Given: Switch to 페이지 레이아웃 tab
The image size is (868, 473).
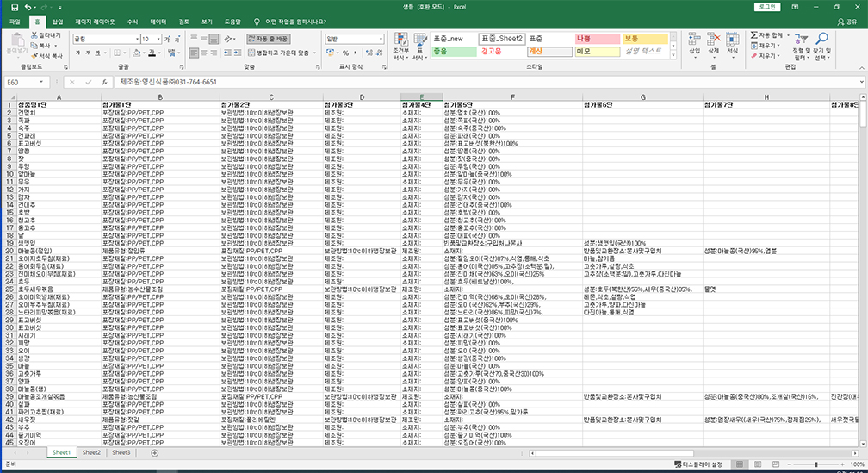Looking at the screenshot, I should pos(95,22).
